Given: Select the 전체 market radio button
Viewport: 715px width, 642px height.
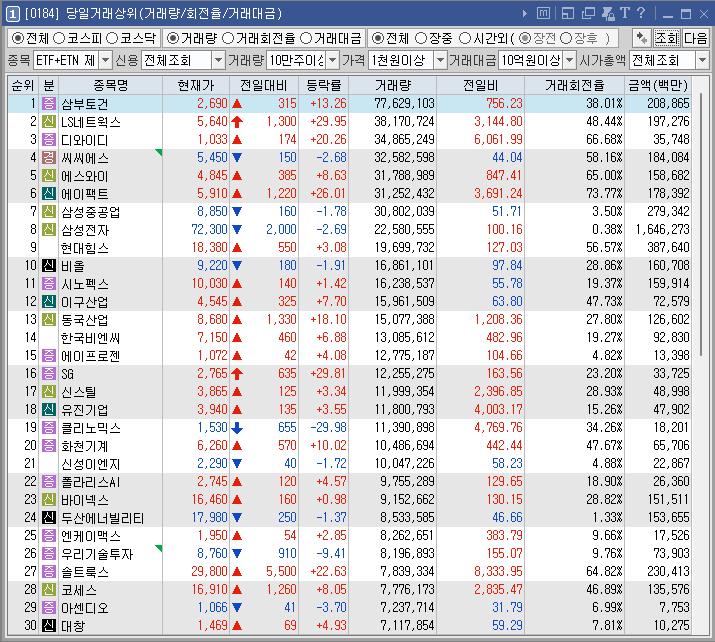Looking at the screenshot, I should (17, 38).
